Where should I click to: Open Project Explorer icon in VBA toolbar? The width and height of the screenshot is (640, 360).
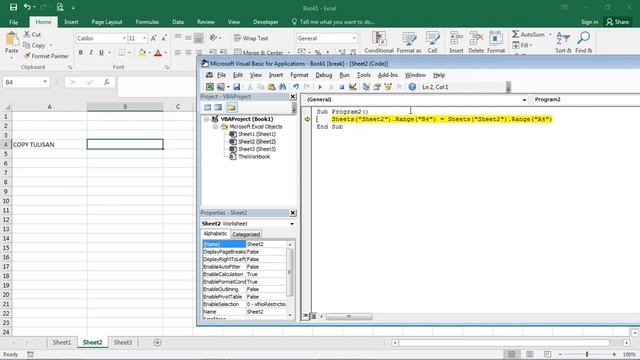click(366, 87)
